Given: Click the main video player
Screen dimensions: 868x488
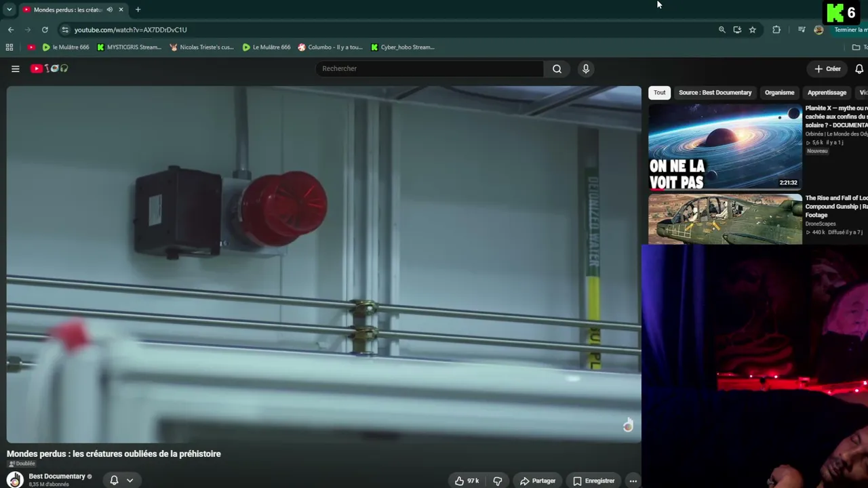Looking at the screenshot, I should pos(323,264).
